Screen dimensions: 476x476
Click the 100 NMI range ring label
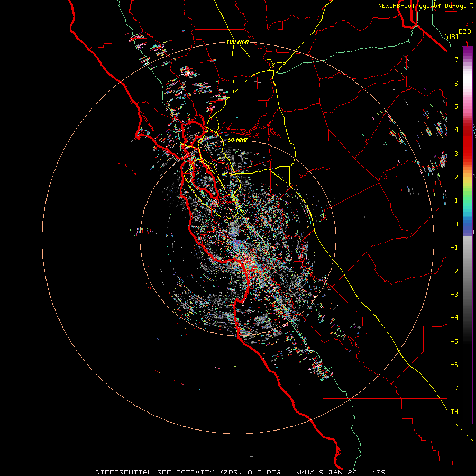pos(237,42)
